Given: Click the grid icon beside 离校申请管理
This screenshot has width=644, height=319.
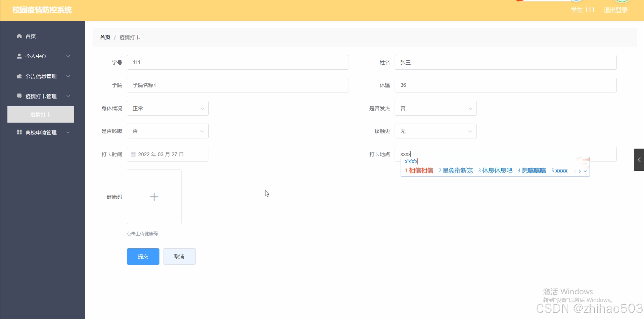Looking at the screenshot, I should 19,132.
